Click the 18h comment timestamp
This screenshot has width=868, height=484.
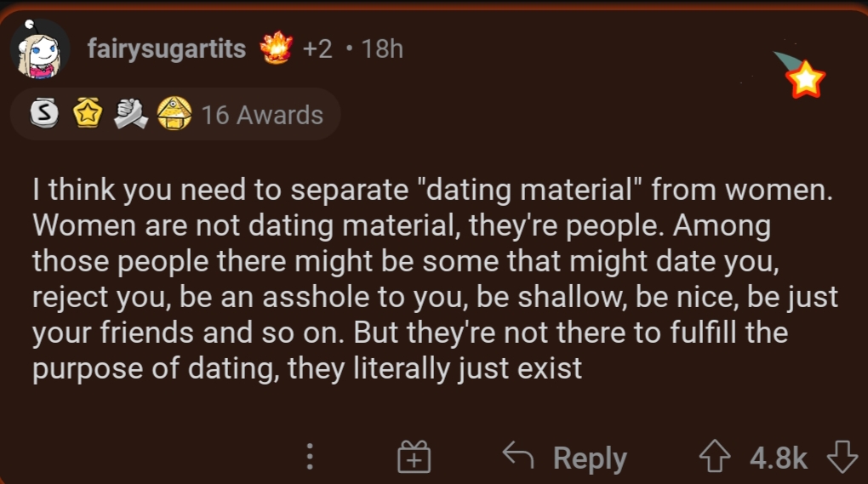click(382, 48)
